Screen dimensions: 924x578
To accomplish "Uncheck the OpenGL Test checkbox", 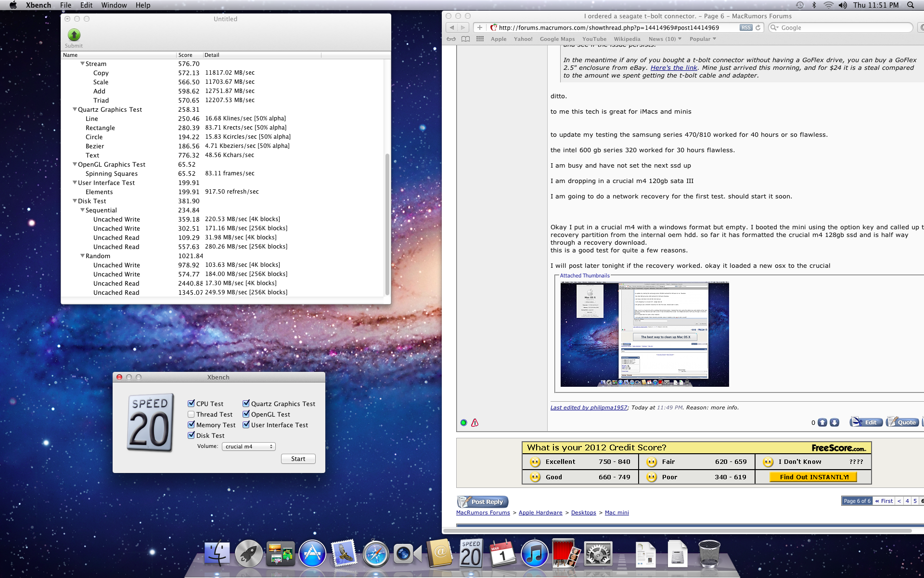I will click(246, 414).
